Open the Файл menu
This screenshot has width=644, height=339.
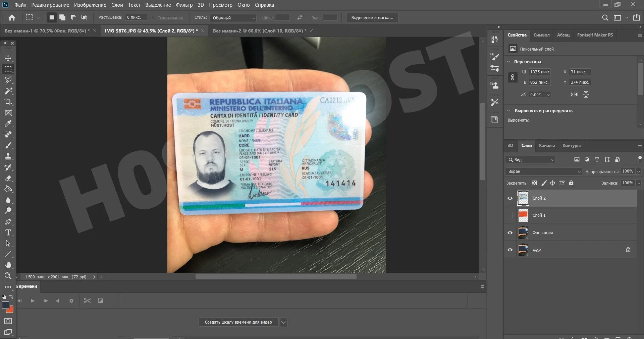tap(20, 5)
